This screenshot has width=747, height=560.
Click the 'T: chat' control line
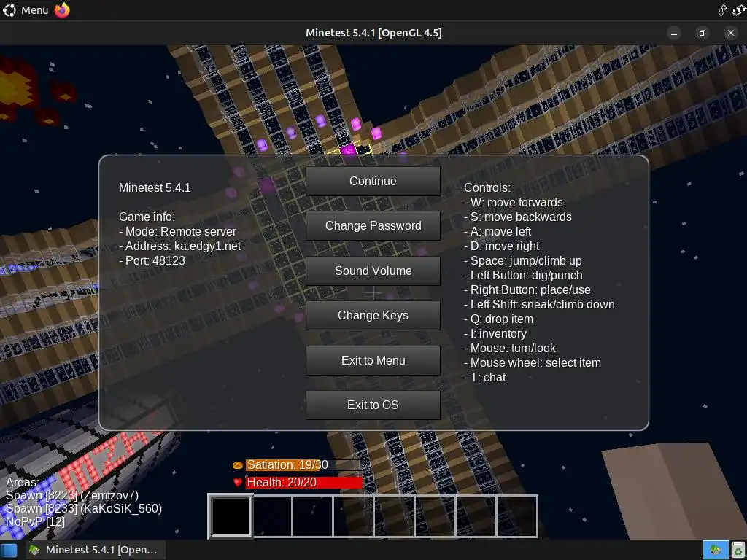point(485,377)
